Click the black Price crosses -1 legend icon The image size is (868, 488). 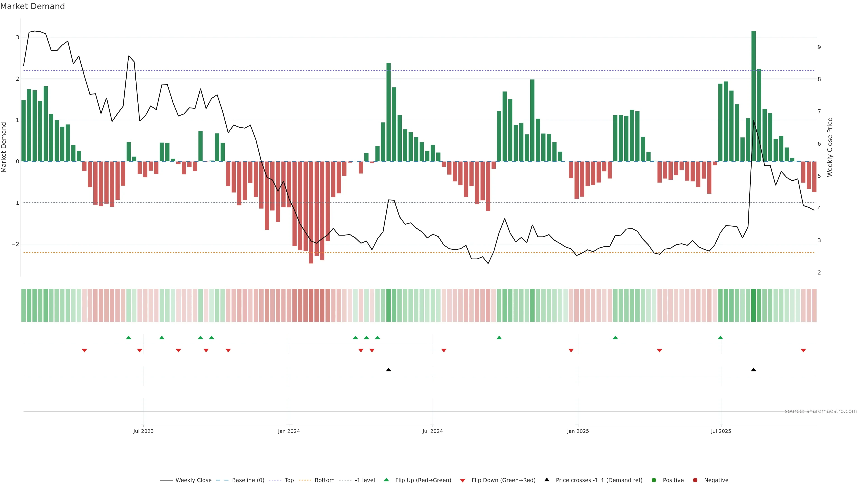[547, 480]
